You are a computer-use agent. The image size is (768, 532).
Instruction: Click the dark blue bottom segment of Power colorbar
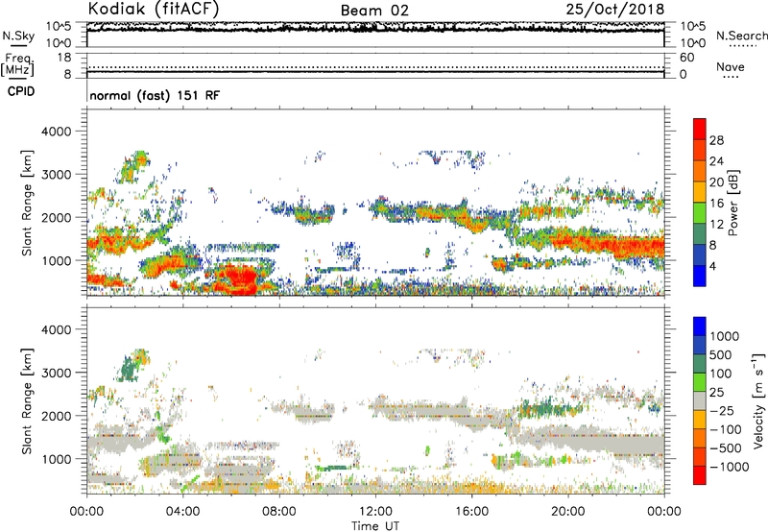click(x=700, y=276)
